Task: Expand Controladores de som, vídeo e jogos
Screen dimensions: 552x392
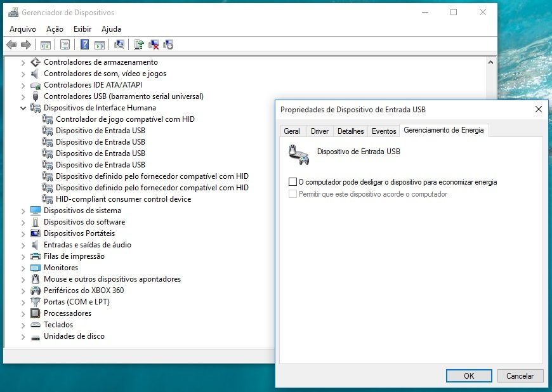Action: click(x=23, y=74)
